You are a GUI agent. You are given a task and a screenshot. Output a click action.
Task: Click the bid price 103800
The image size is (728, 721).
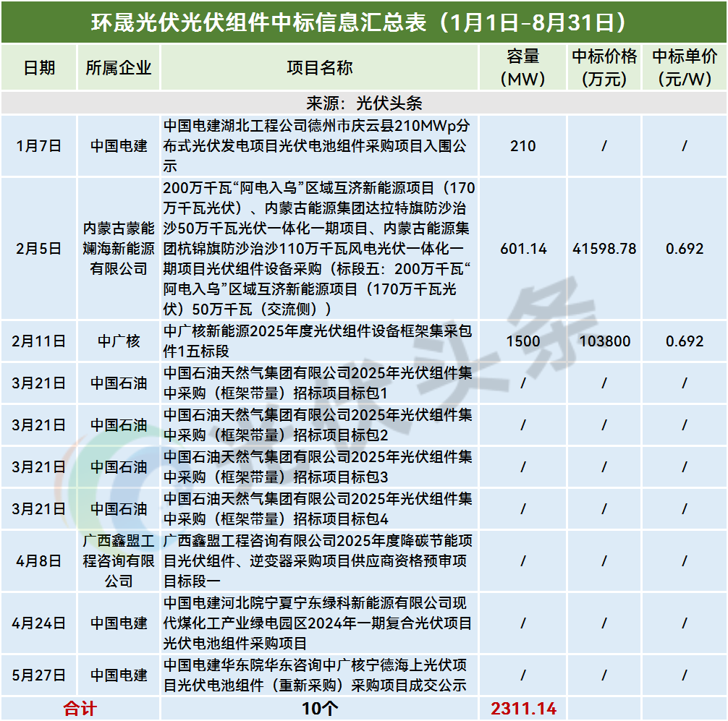click(604, 341)
